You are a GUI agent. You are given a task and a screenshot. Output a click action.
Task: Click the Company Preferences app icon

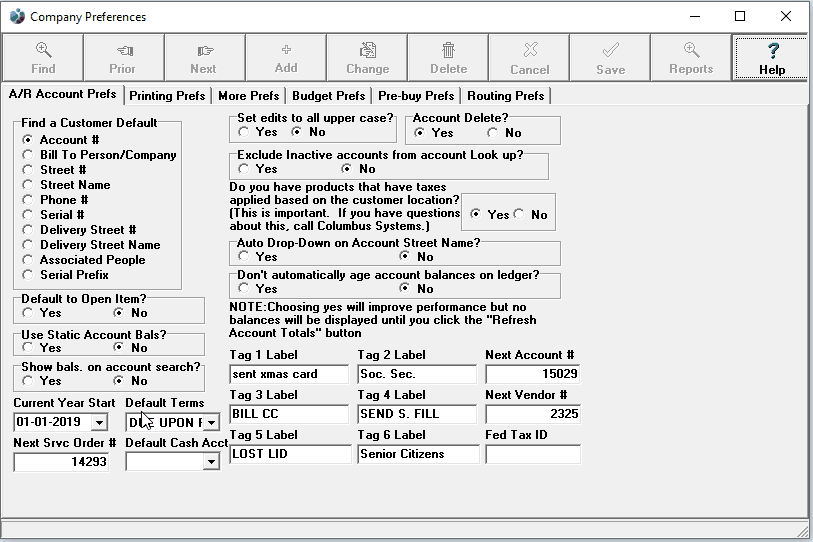(17, 17)
